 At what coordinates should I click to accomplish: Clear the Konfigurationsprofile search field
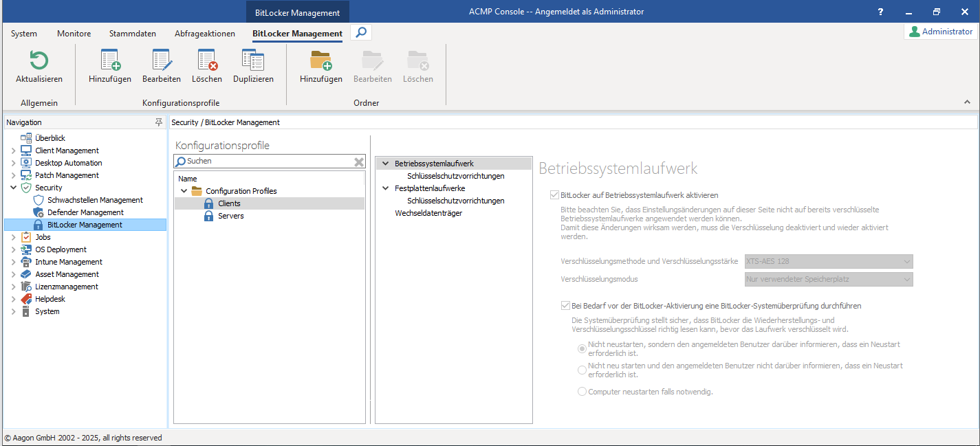[358, 161]
